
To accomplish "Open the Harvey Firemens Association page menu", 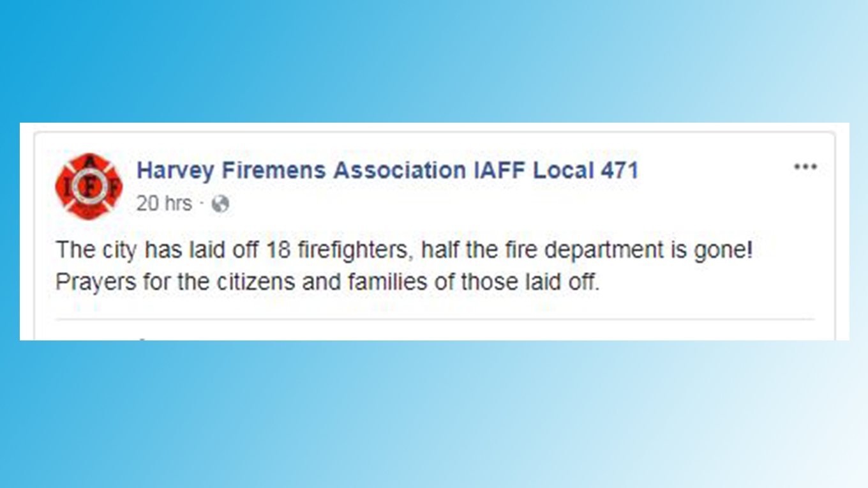I will pyautogui.click(x=806, y=167).
